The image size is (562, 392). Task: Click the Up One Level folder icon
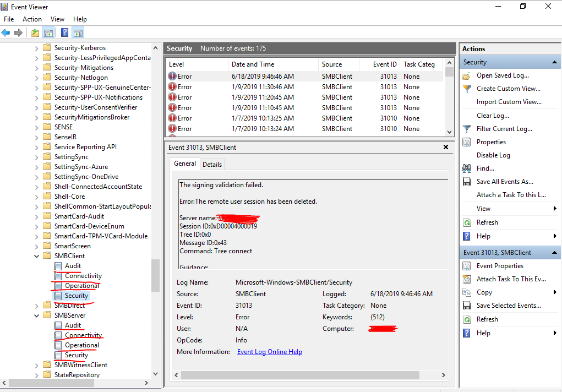click(35, 33)
